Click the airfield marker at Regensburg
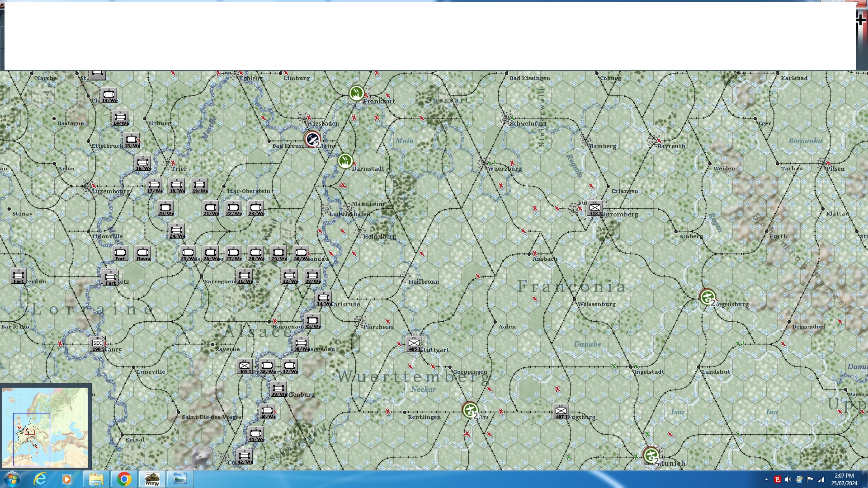 click(707, 297)
